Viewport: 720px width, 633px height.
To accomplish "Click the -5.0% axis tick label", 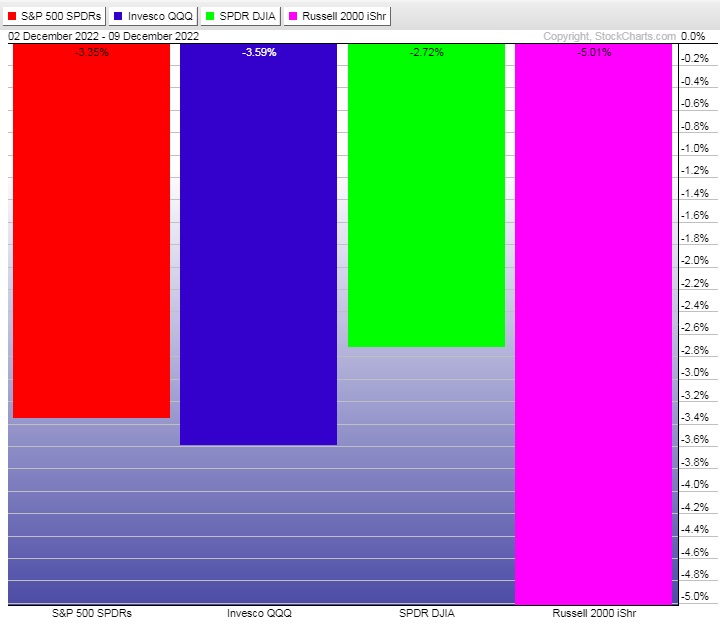I will pyautogui.click(x=695, y=596).
